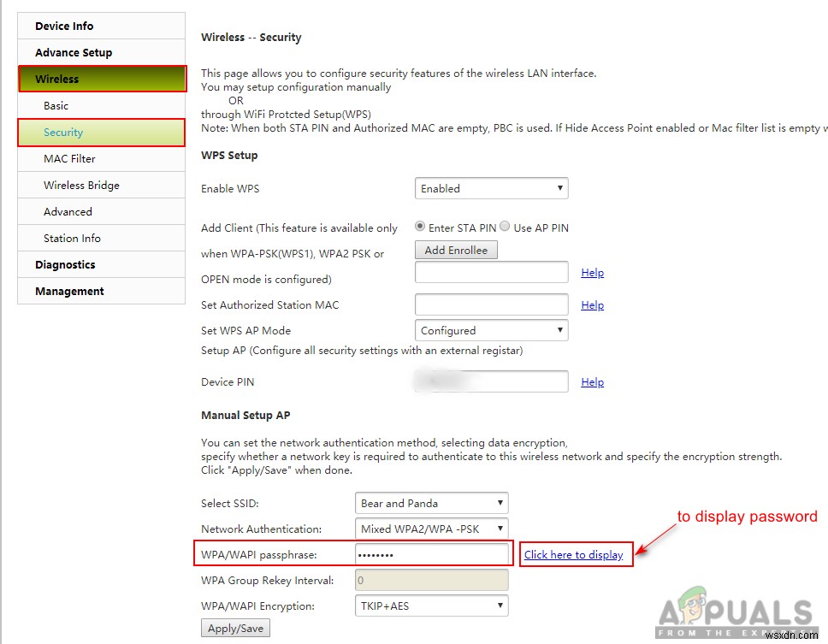Open the Enable WPS dropdown
This screenshot has width=828, height=644.
[x=491, y=188]
